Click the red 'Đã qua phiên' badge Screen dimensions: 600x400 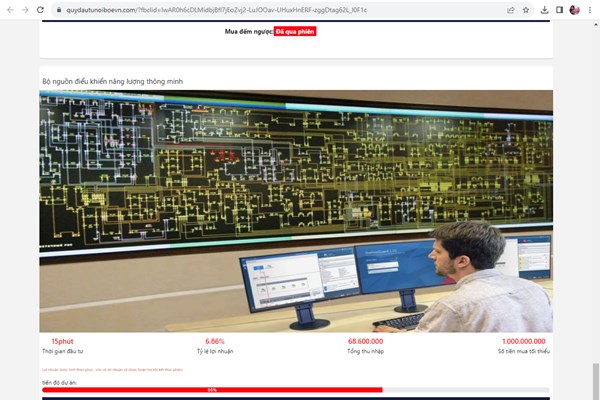click(295, 31)
